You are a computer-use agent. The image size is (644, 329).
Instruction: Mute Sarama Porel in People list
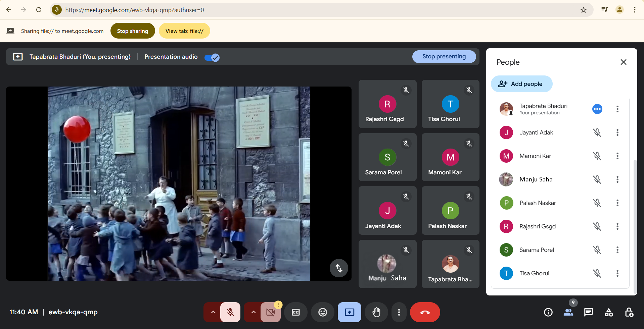coord(597,250)
